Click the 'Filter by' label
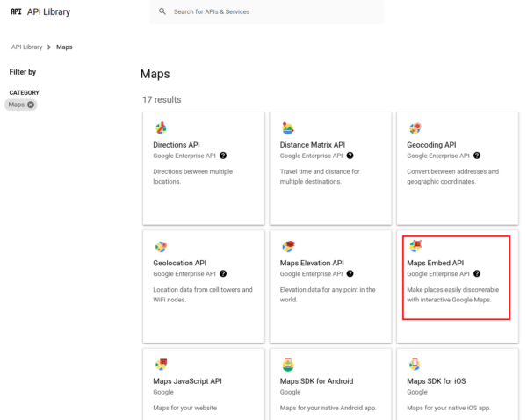 coord(23,72)
